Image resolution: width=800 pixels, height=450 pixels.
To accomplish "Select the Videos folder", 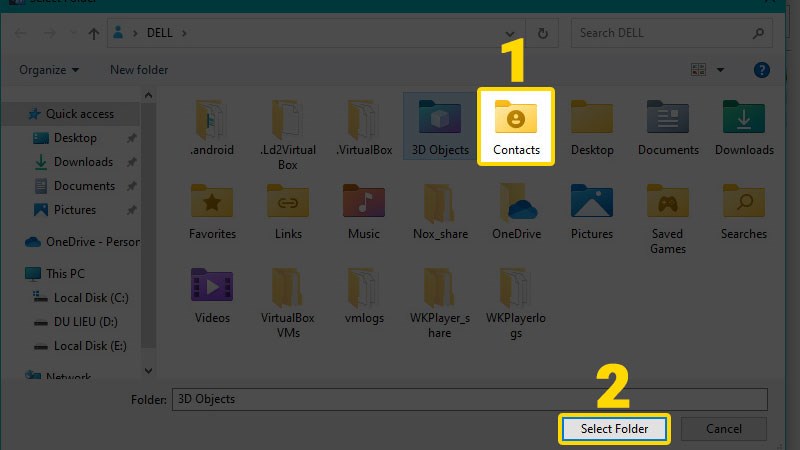I will click(x=212, y=296).
